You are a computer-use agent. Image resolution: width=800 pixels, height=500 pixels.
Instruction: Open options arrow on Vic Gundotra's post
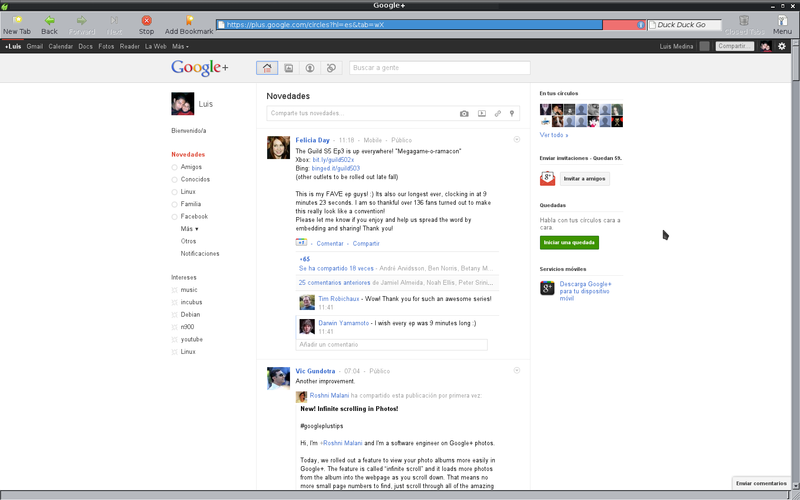tap(516, 370)
